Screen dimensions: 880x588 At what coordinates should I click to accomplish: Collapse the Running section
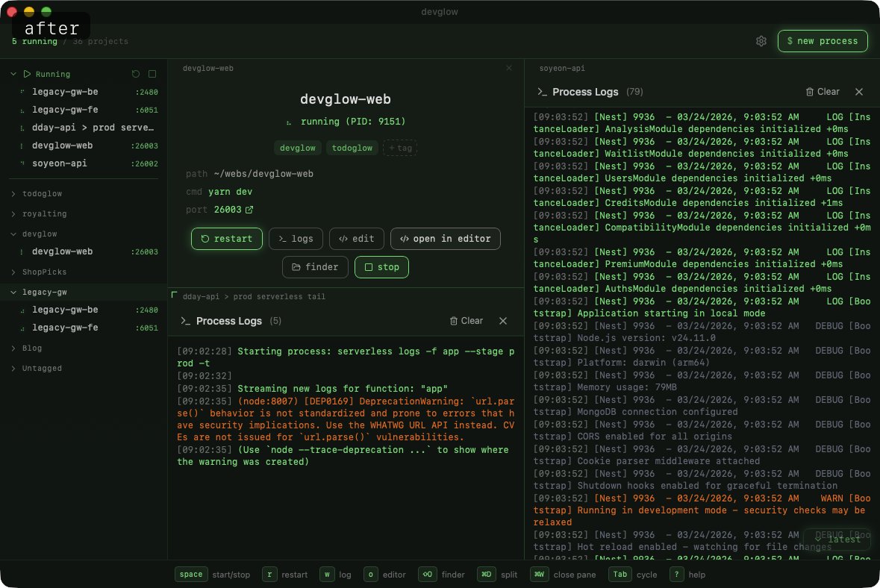(13, 74)
